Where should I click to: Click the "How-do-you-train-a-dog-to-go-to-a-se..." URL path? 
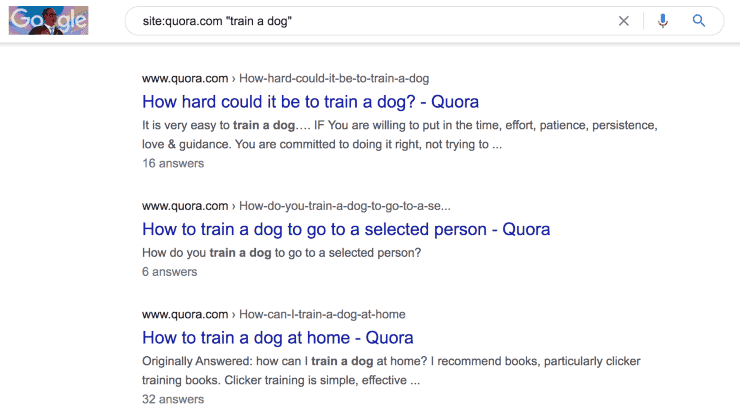(345, 206)
